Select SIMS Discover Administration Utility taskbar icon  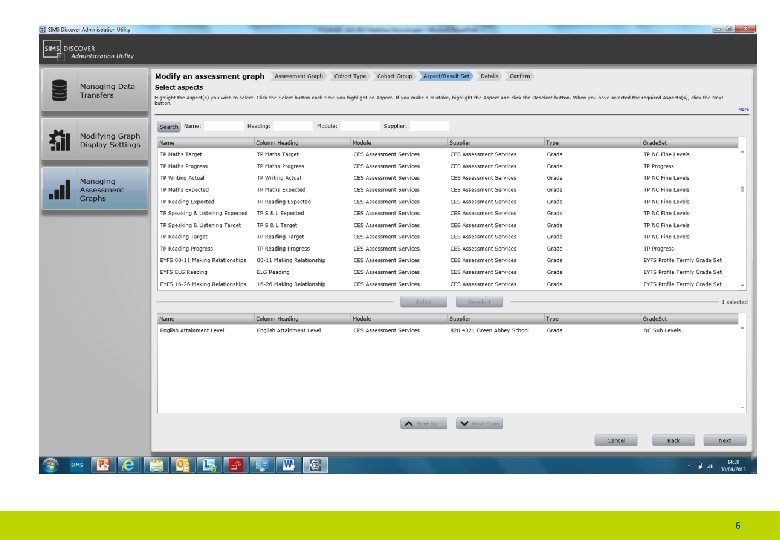tap(315, 465)
